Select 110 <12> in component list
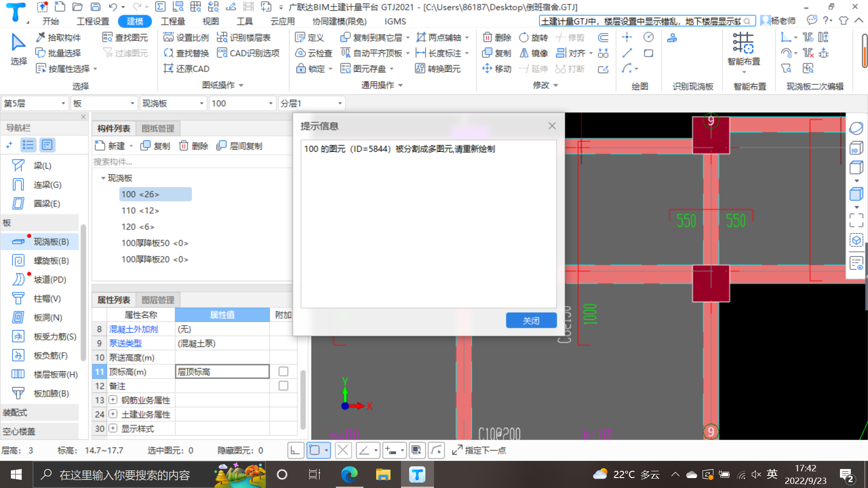 (140, 211)
